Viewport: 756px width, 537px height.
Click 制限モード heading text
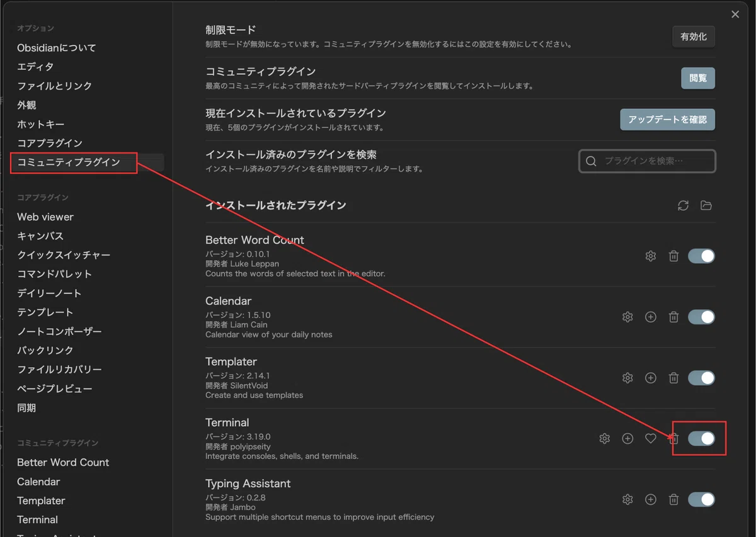point(231,30)
